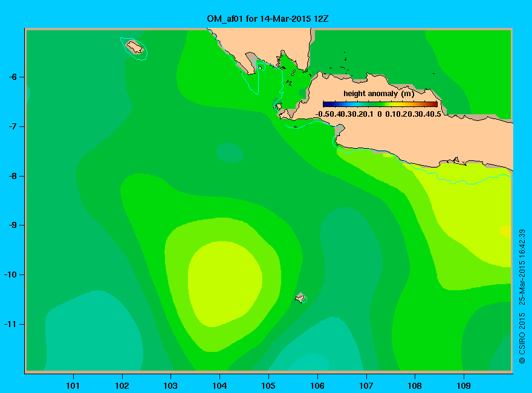Click latitude axis label -7
This screenshot has height=393, width=532.
click(x=13, y=126)
